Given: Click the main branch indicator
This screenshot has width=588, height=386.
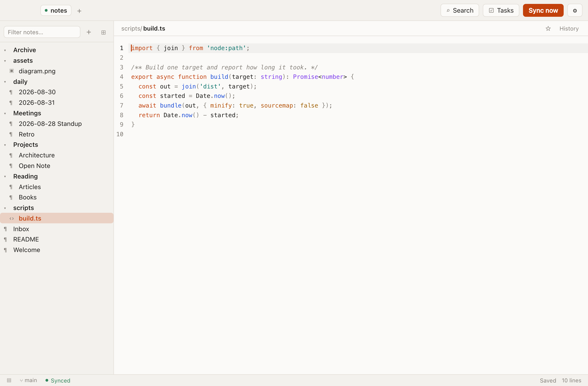Looking at the screenshot, I should click(x=28, y=380).
